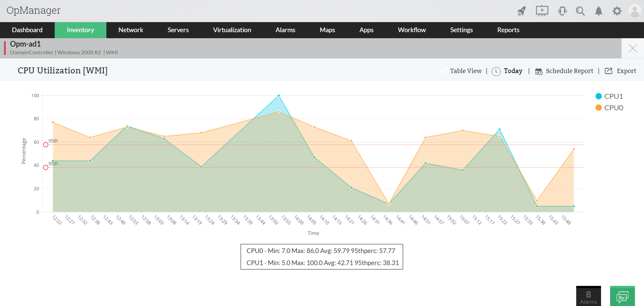Image resolution: width=644 pixels, height=306 pixels.
Task: Click the CPU0 peak data point at 86
Action: (x=279, y=112)
